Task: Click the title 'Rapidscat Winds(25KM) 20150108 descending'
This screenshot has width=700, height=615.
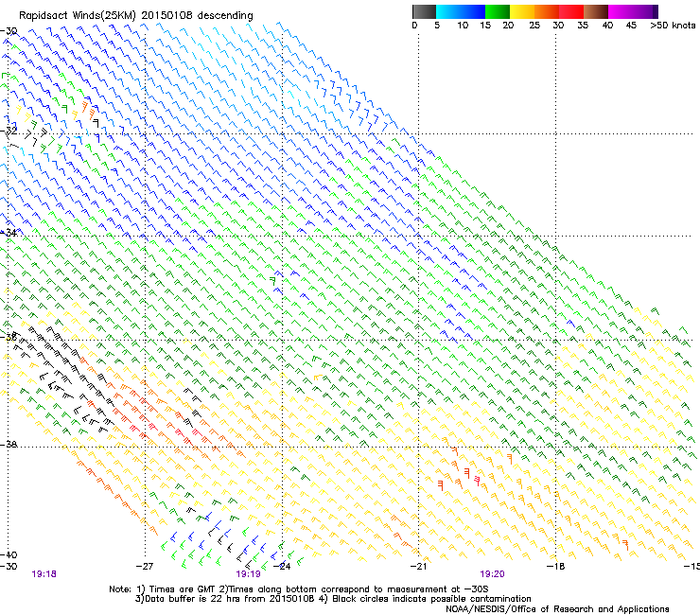Action: pos(135,16)
